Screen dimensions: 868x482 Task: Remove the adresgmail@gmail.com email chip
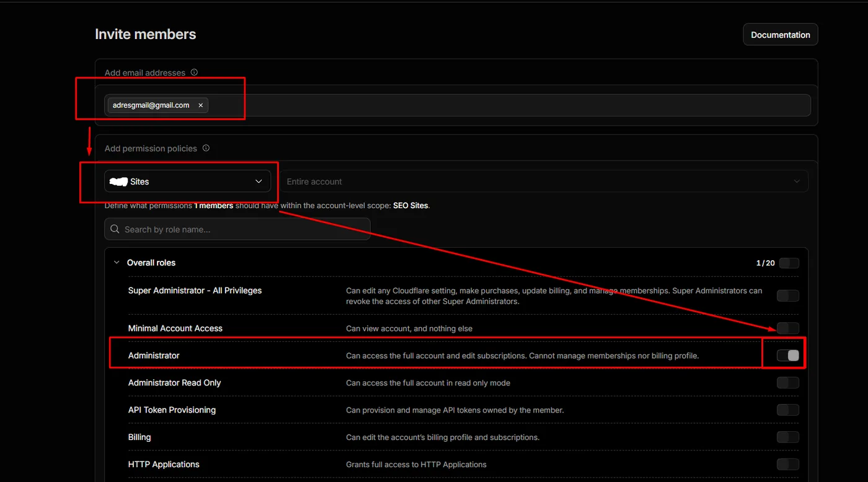[x=200, y=105]
